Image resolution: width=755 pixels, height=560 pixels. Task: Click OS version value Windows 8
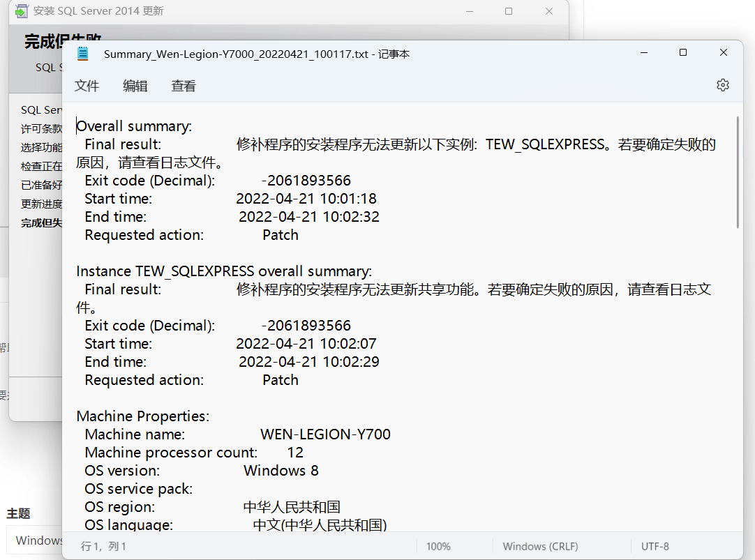point(281,471)
